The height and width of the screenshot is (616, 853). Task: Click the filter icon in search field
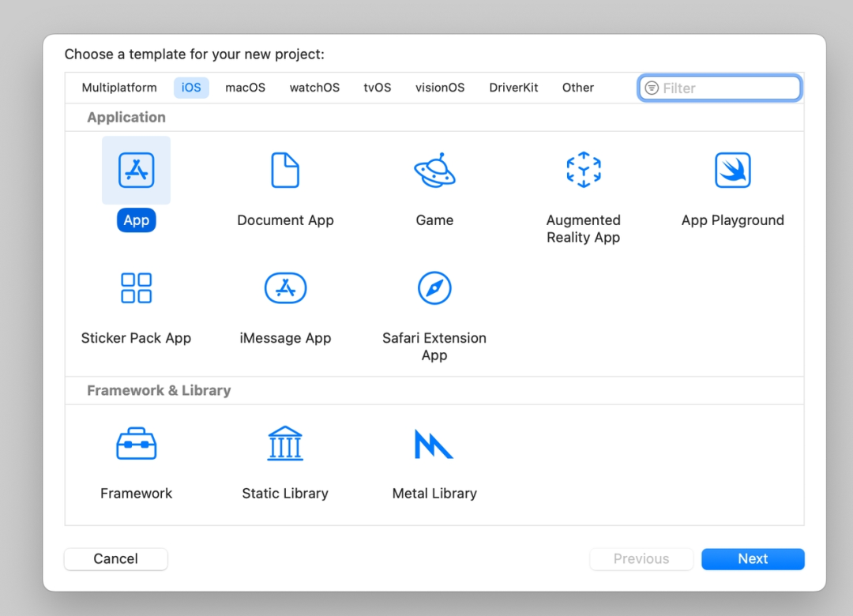652,88
